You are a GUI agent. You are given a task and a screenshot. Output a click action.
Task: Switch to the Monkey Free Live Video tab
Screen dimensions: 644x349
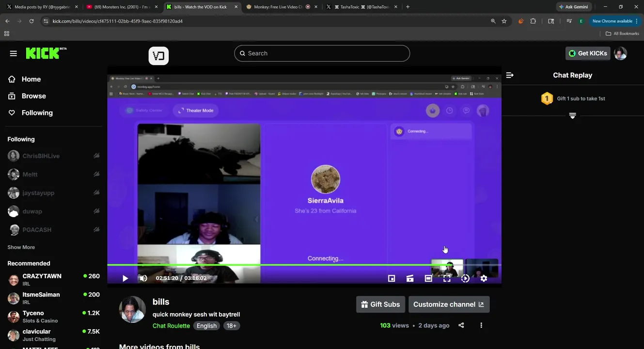[281, 7]
